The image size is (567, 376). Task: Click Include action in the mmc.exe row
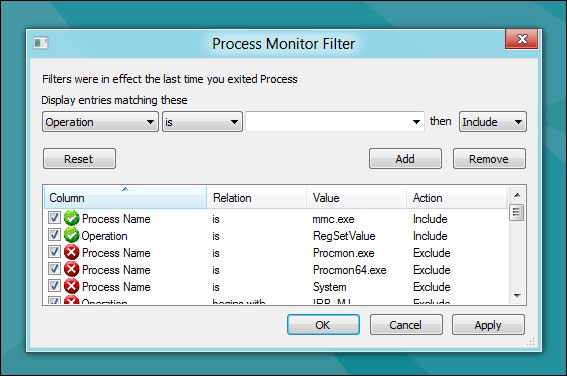430,219
